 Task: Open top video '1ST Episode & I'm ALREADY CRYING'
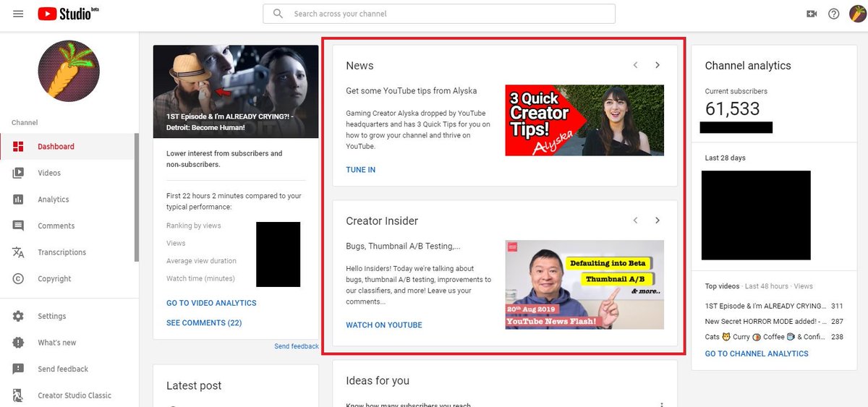[764, 306]
